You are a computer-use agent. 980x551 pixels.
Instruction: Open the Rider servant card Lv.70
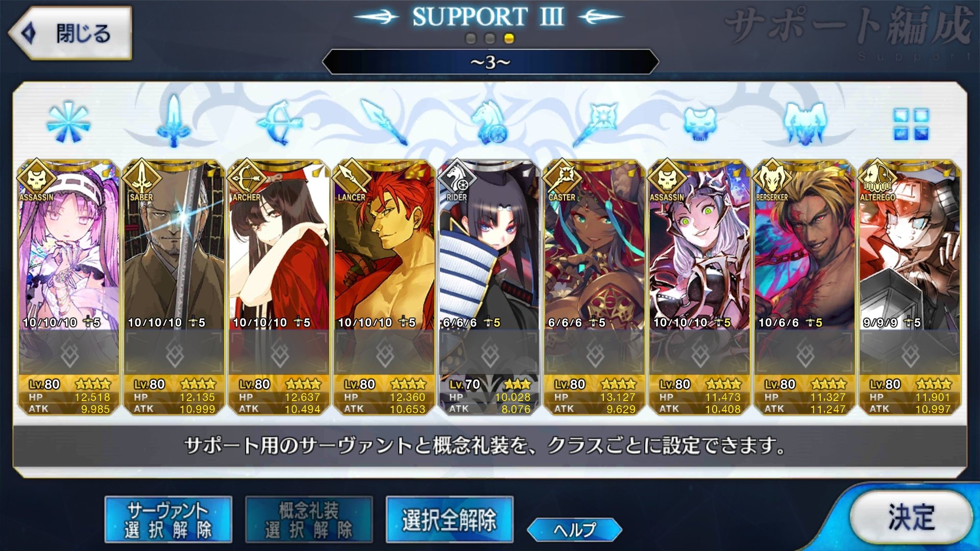click(489, 287)
